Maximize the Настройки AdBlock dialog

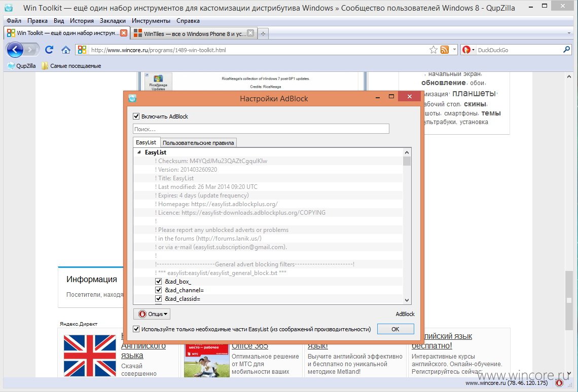pos(391,96)
